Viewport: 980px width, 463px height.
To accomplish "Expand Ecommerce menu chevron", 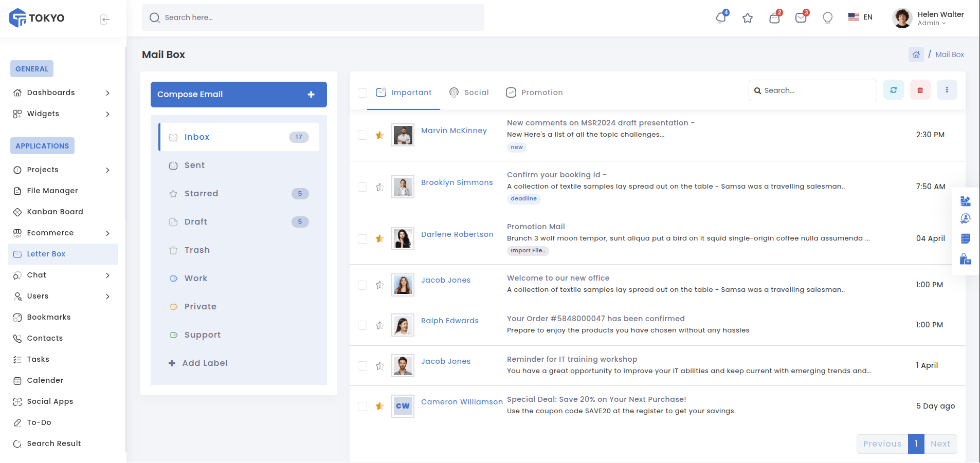I will (x=107, y=233).
